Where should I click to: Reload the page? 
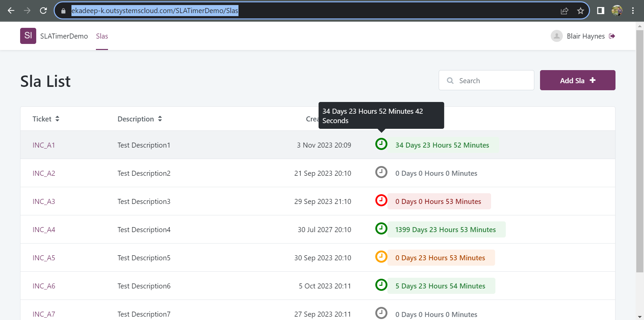coord(43,11)
